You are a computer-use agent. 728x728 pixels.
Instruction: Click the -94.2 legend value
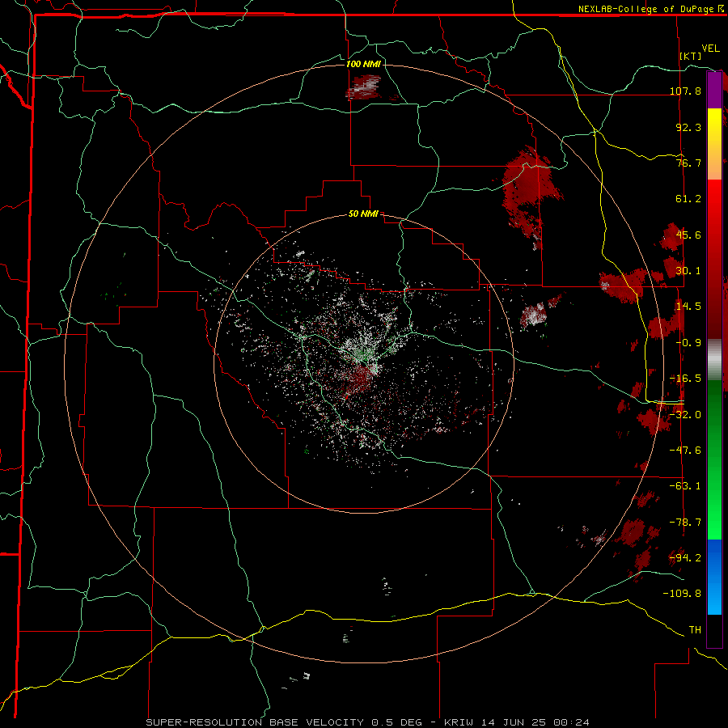[685, 557]
